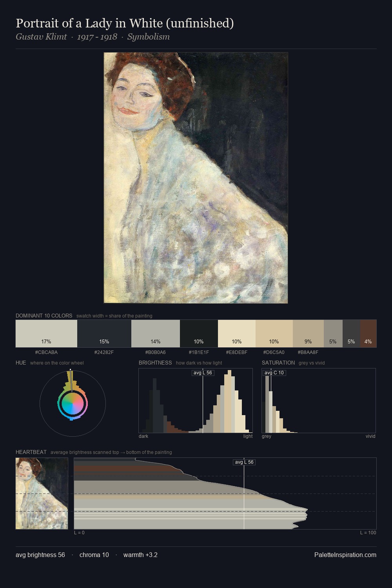The image size is (392, 588).
Task: Click the 'dark' brightness axis label
Action: (x=143, y=436)
